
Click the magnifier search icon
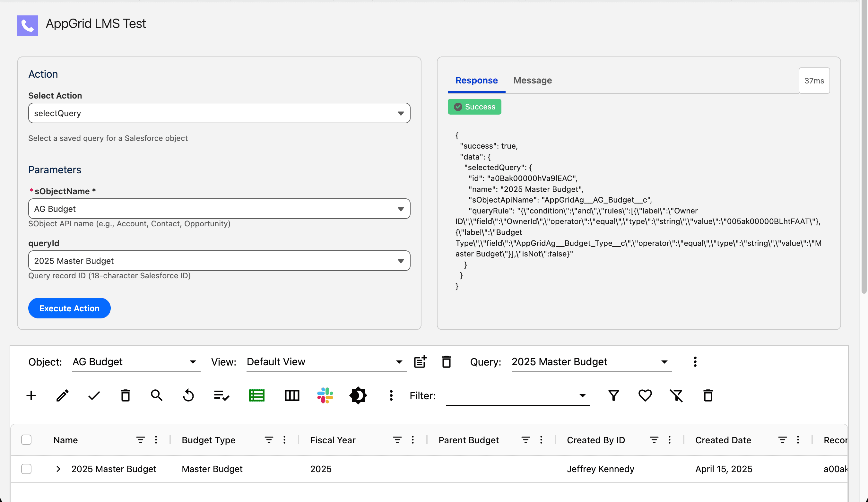(157, 395)
